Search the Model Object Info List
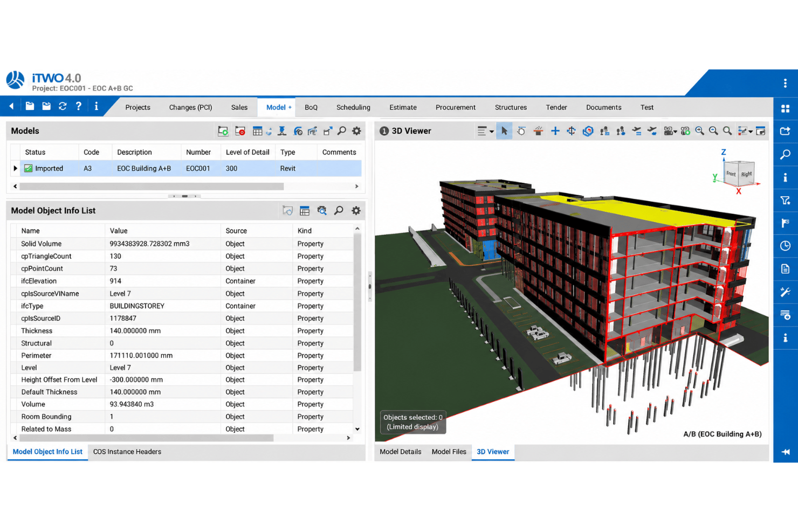This screenshot has height=532, width=798. click(339, 211)
